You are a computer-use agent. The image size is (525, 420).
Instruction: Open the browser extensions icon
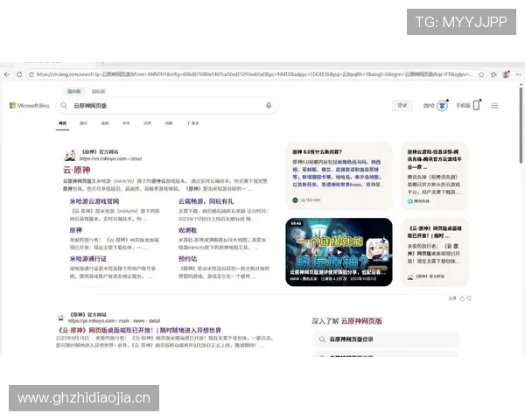[x=493, y=74]
